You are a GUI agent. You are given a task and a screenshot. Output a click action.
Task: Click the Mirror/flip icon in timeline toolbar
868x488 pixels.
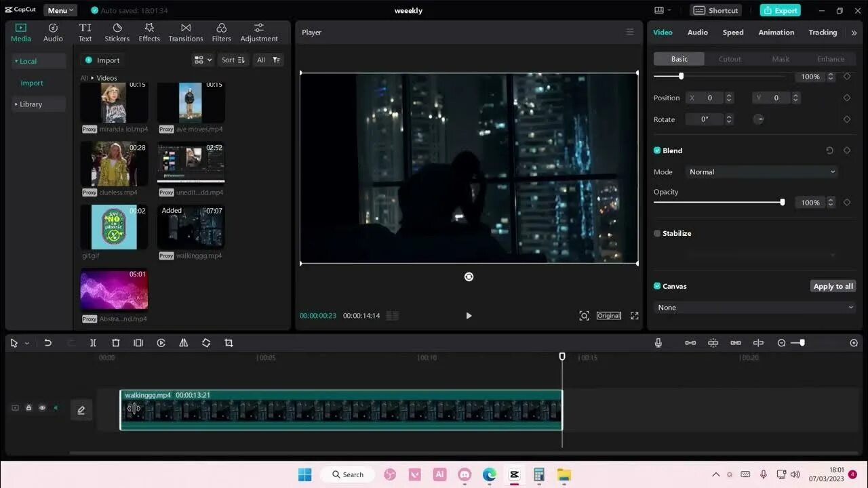click(183, 343)
